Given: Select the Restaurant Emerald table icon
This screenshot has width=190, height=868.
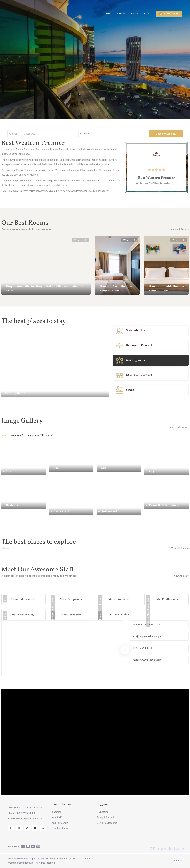Looking at the screenshot, I should point(119,345).
